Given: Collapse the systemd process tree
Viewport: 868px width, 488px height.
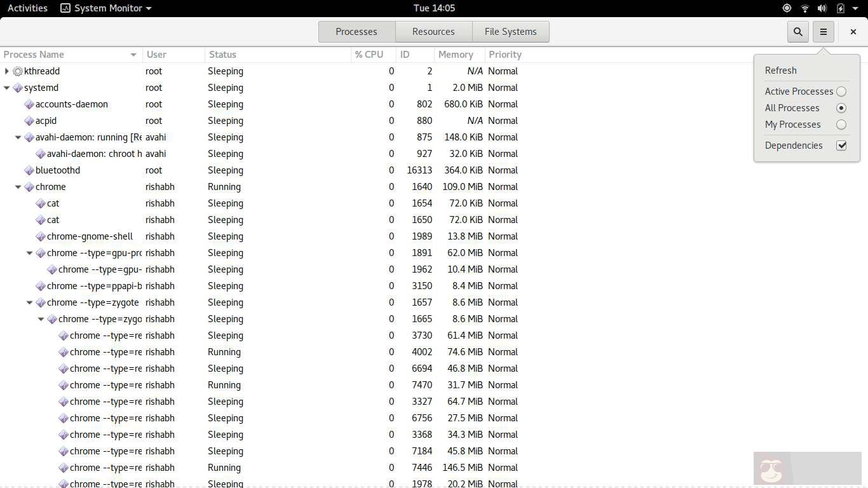Looking at the screenshot, I should (6, 88).
